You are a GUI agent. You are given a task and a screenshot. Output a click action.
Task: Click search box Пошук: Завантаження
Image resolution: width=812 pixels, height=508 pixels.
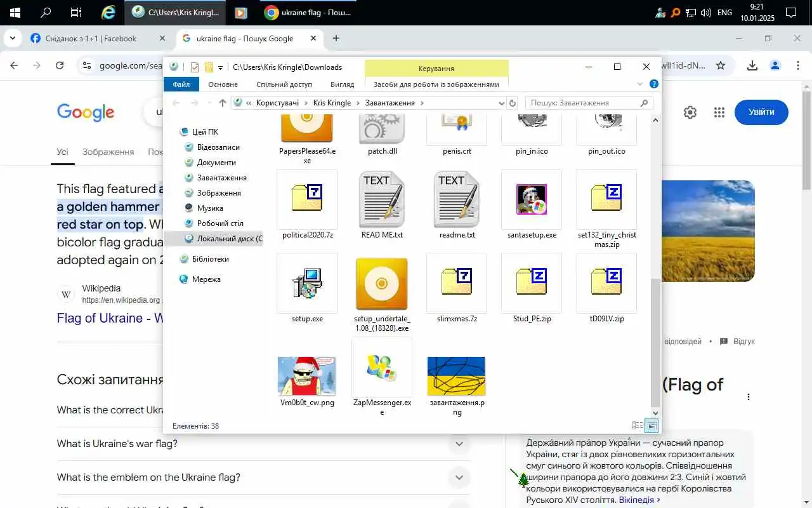(x=589, y=103)
